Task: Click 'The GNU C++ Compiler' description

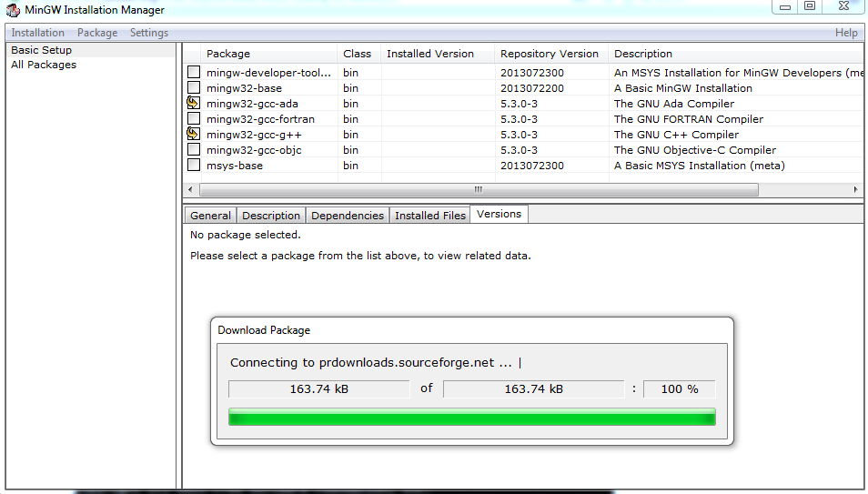Action: pos(676,135)
